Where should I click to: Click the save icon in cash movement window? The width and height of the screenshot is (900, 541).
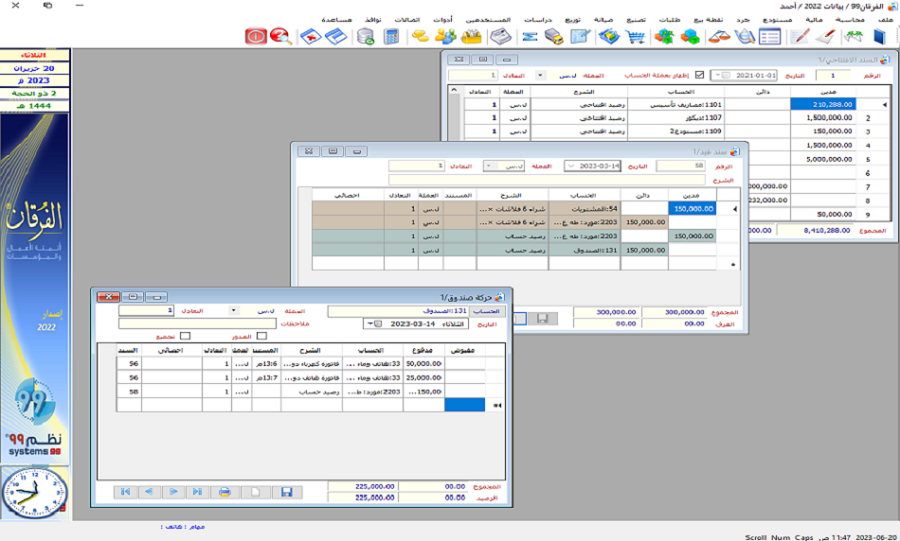[x=286, y=492]
